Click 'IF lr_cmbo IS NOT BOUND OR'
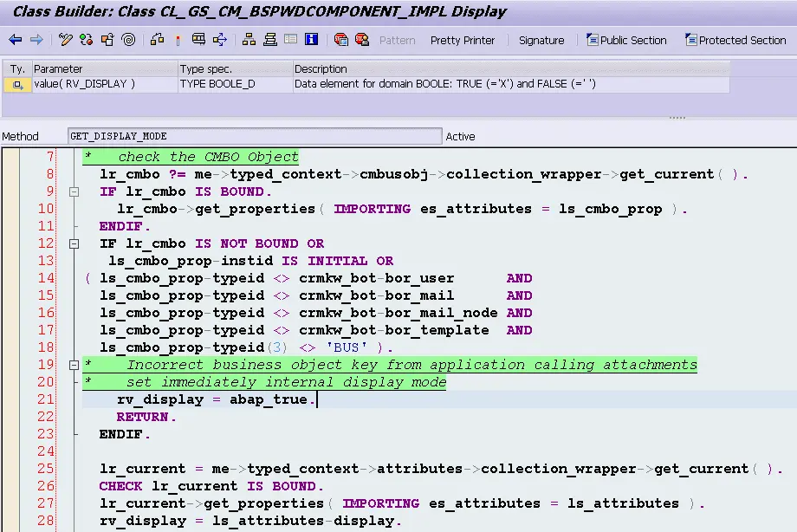This screenshot has width=797, height=532. pos(212,243)
